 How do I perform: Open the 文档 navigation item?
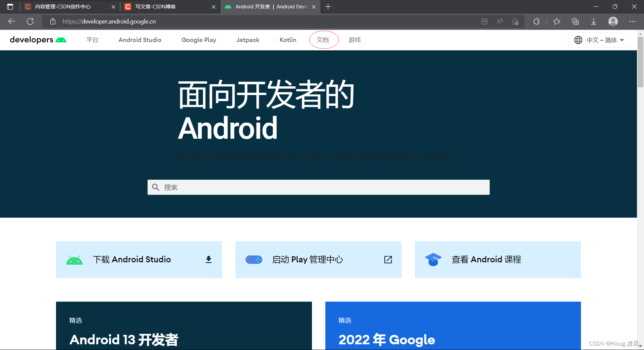[x=323, y=40]
